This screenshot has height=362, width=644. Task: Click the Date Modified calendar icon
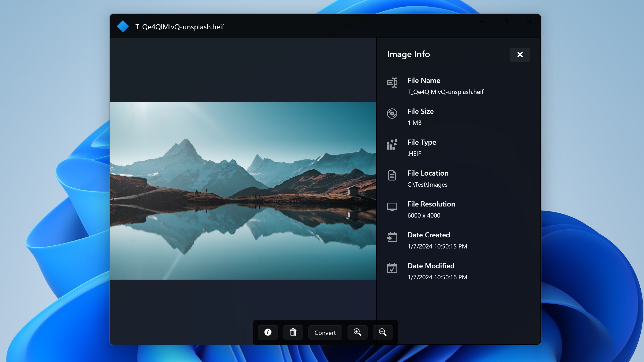point(392,268)
